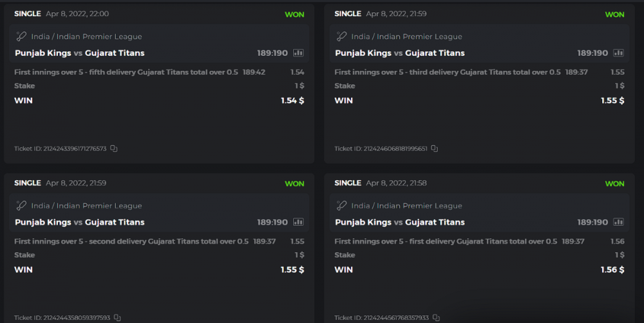This screenshot has height=323, width=644.
Task: Click the 1.54 $ win amount
Action: (292, 100)
